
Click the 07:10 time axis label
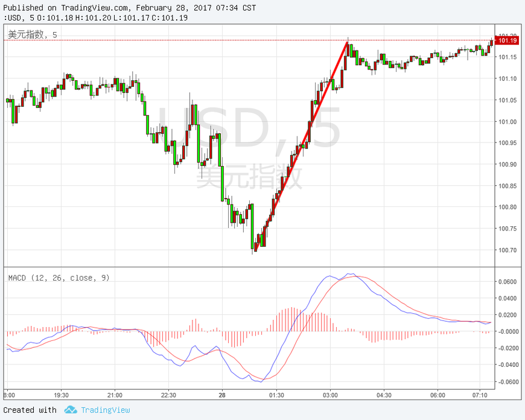click(480, 395)
